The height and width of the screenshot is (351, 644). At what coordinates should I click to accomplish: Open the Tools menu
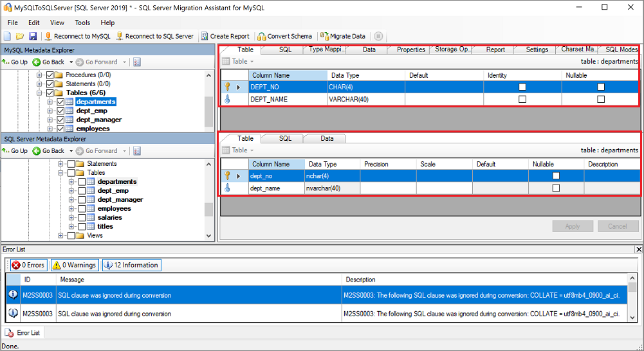click(82, 22)
